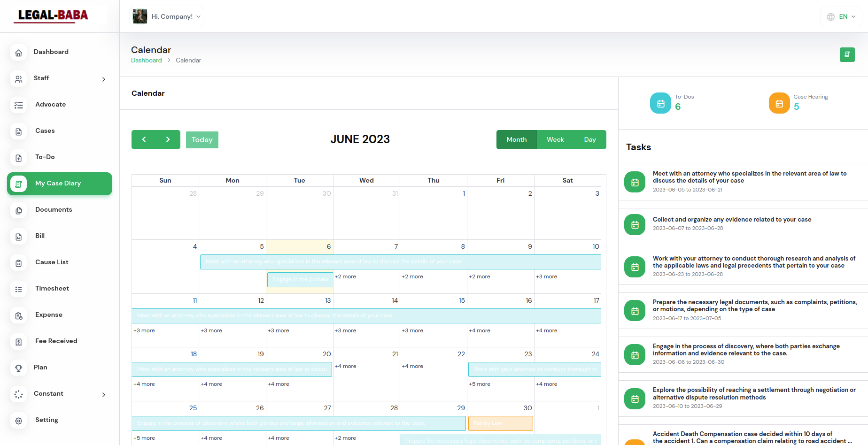
Task: Click the Plan lightbulb icon
Action: tap(18, 368)
